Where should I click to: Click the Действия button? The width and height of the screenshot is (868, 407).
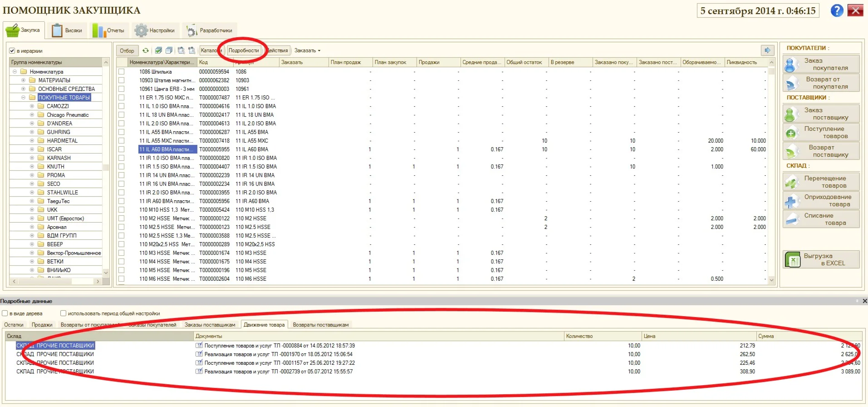pos(277,50)
